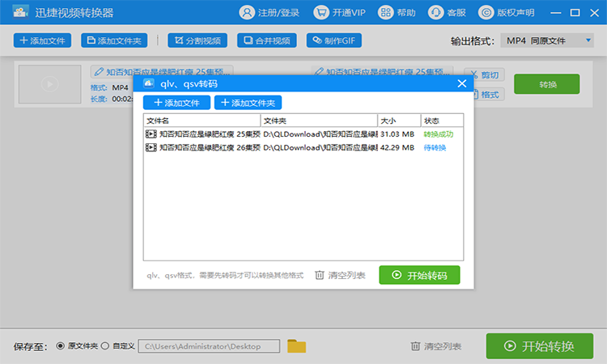This screenshot has width=607, height=364.
Task: Click the 剪切 scissors button
Action: 485,74
